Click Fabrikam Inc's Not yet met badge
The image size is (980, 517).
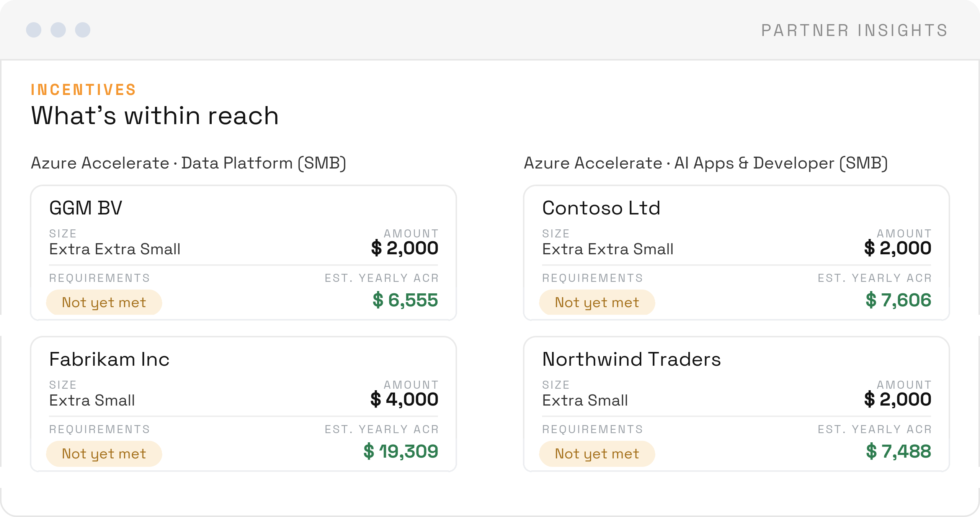(104, 453)
